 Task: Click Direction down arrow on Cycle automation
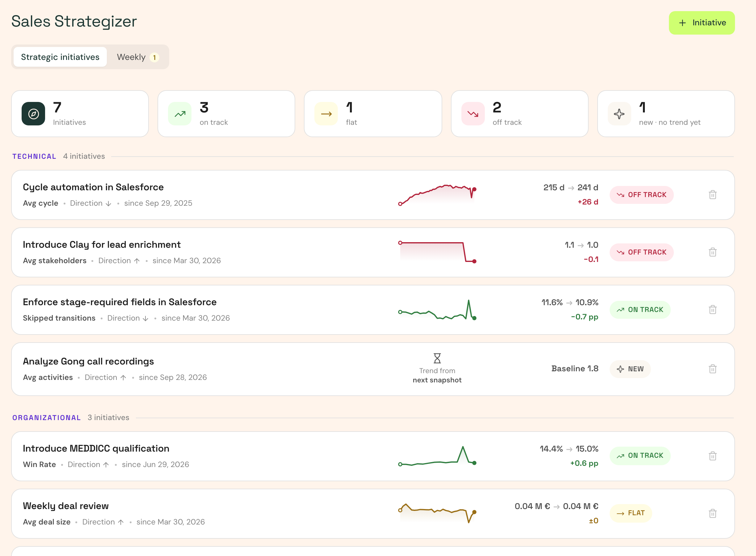(108, 204)
